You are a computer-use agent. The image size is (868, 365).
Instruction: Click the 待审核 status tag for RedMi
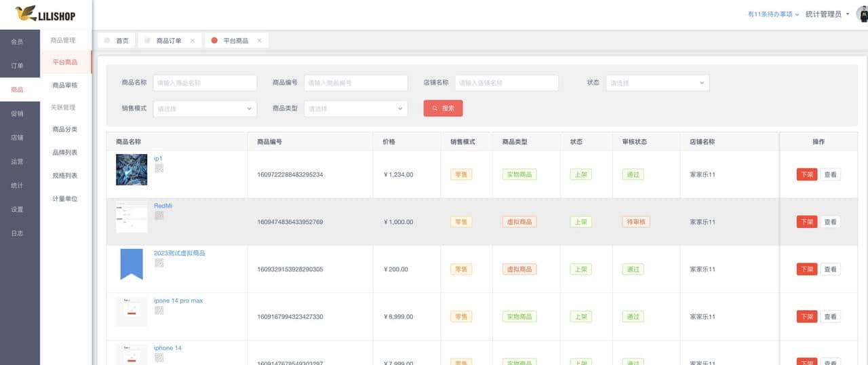pyautogui.click(x=636, y=222)
